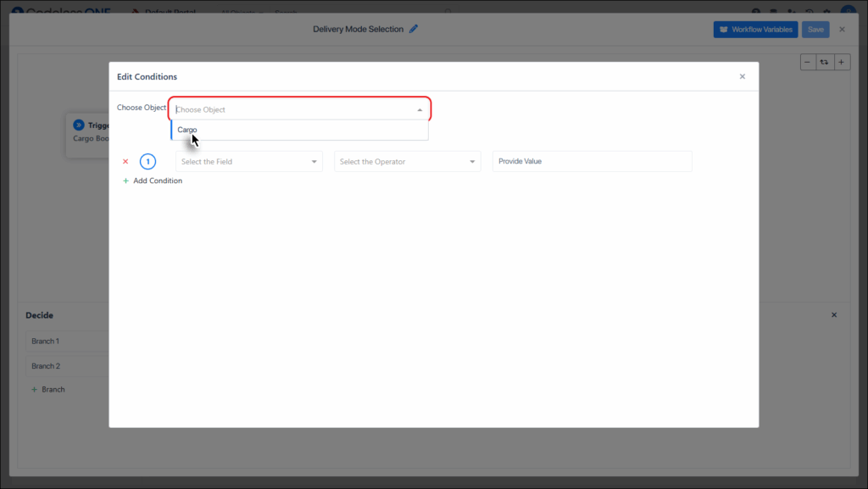This screenshot has width=868, height=489.
Task: Click the Trigger node icon
Action: (79, 125)
